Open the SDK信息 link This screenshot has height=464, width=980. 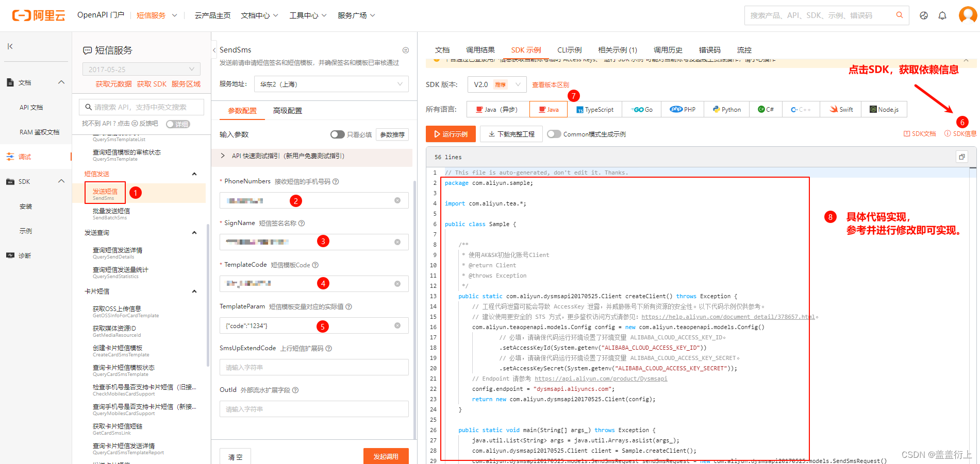click(960, 133)
